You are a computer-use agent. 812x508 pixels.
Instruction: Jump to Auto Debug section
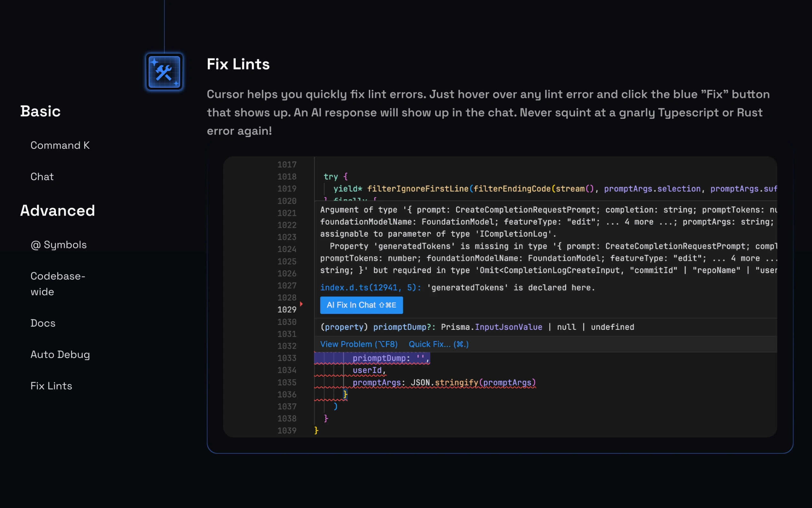[x=60, y=354]
